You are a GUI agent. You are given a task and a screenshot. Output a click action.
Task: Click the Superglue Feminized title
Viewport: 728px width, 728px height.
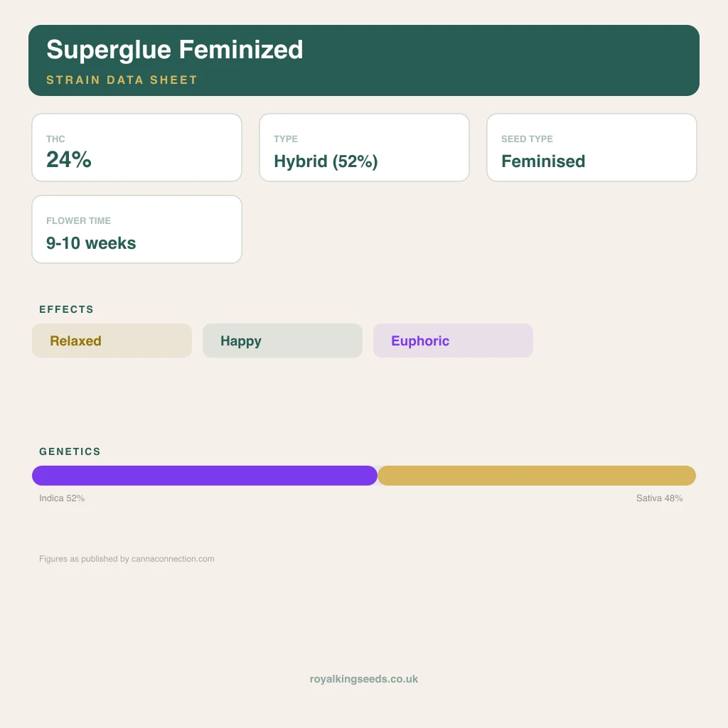pyautogui.click(x=175, y=50)
